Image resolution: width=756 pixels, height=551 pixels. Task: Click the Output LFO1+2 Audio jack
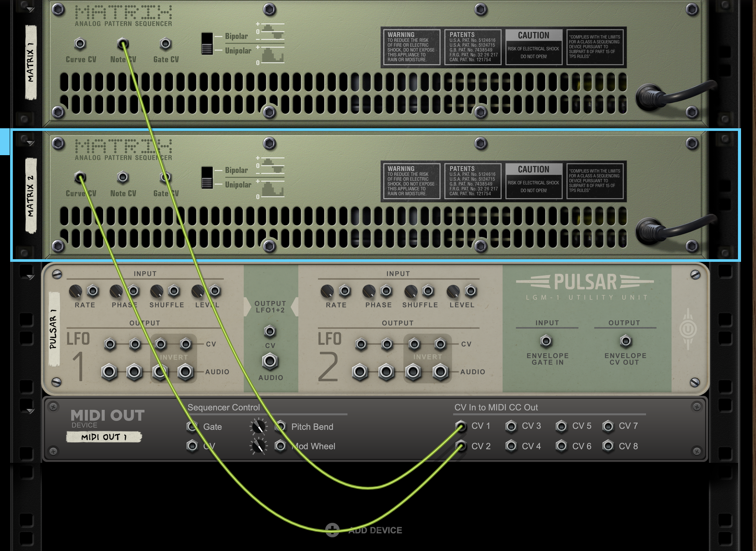(x=270, y=361)
